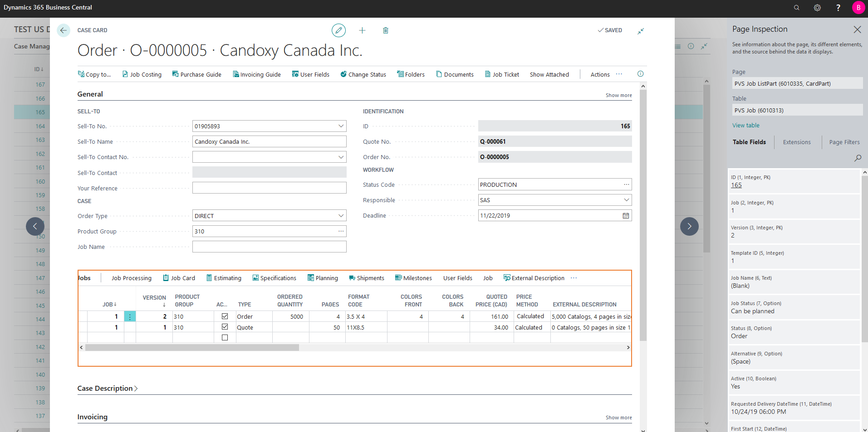Viewport: 868px width, 432px height.
Task: Click the trash delete icon
Action: [x=386, y=30]
